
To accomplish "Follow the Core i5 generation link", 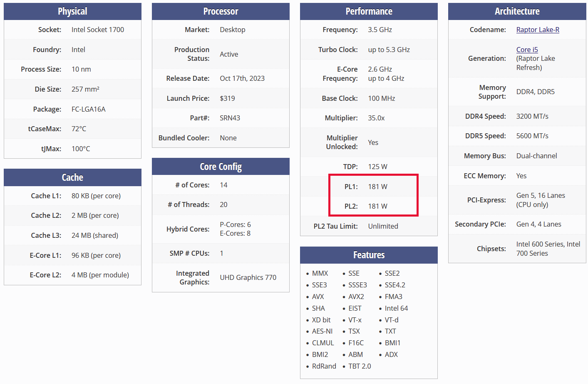I will point(527,50).
